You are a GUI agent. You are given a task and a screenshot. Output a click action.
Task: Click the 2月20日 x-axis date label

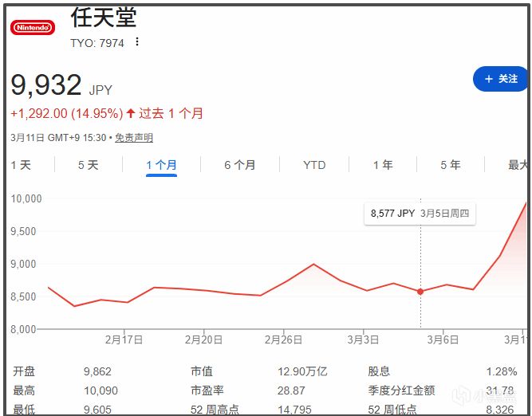[x=203, y=339]
